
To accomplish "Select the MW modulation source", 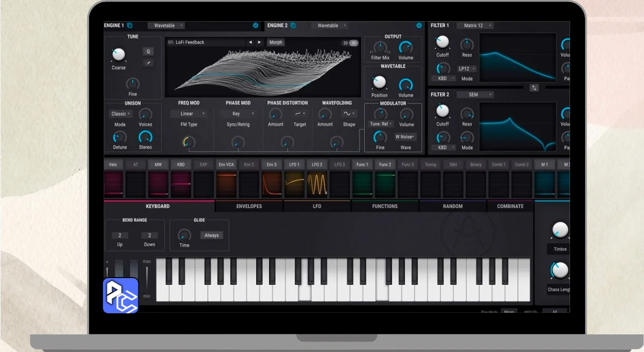I will tap(158, 164).
